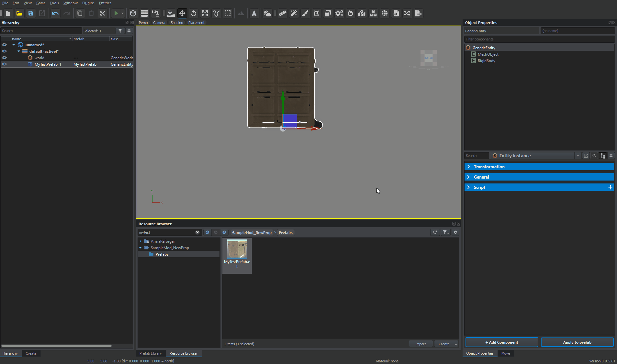This screenshot has height=364, width=617.
Task: Toggle visibility of MyTestPrefab_1 entity
Action: tap(4, 64)
